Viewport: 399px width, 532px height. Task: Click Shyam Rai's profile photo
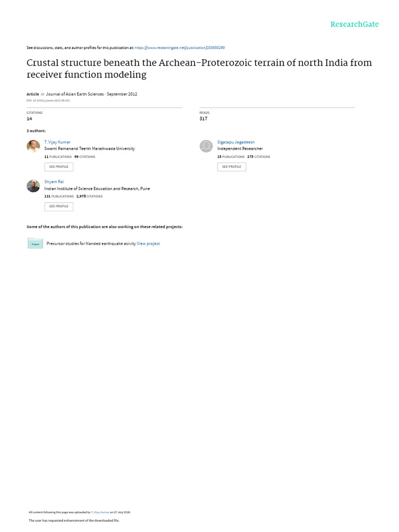(x=33, y=186)
